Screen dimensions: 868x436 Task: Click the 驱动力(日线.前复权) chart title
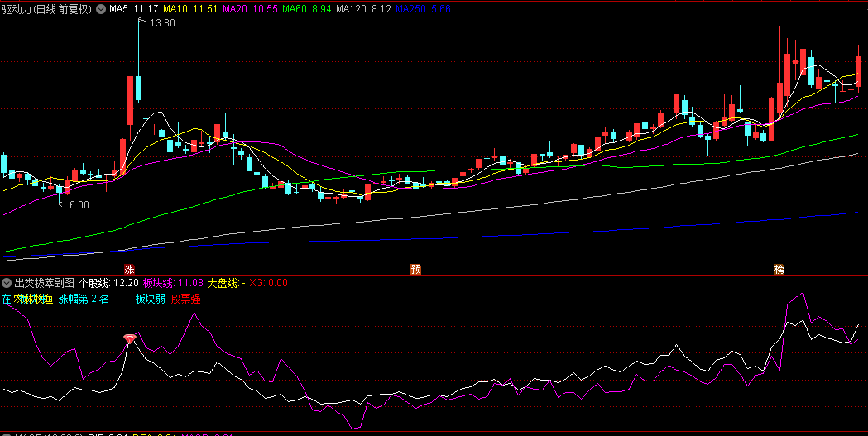pyautogui.click(x=47, y=9)
